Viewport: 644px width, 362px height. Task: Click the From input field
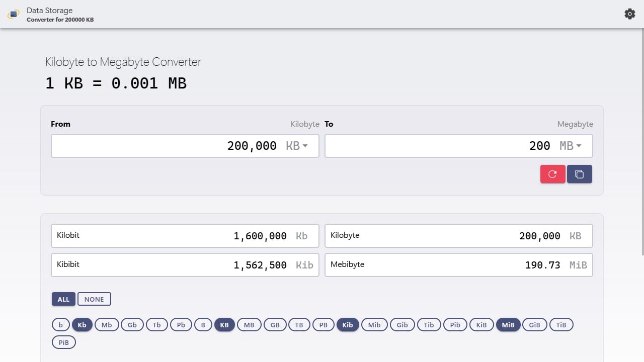176,146
